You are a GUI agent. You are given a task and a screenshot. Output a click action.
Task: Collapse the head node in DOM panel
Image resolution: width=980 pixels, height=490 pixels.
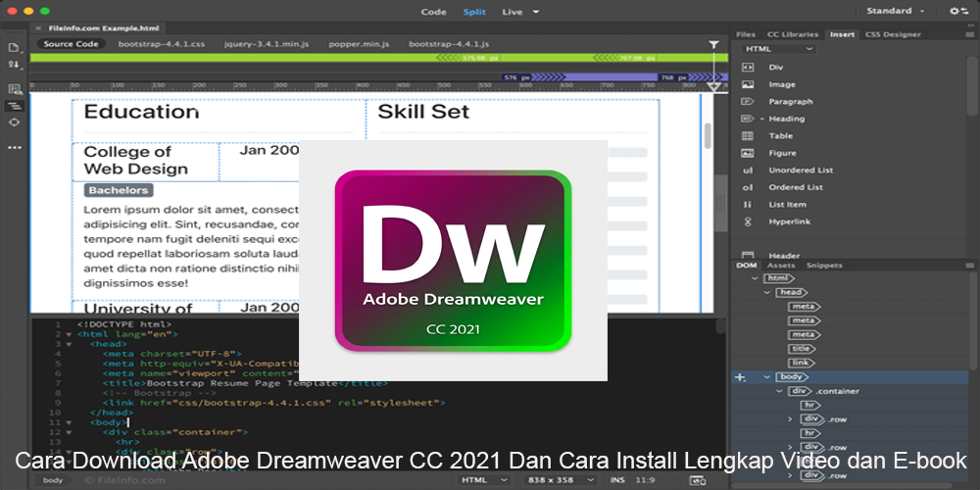pos(767,292)
